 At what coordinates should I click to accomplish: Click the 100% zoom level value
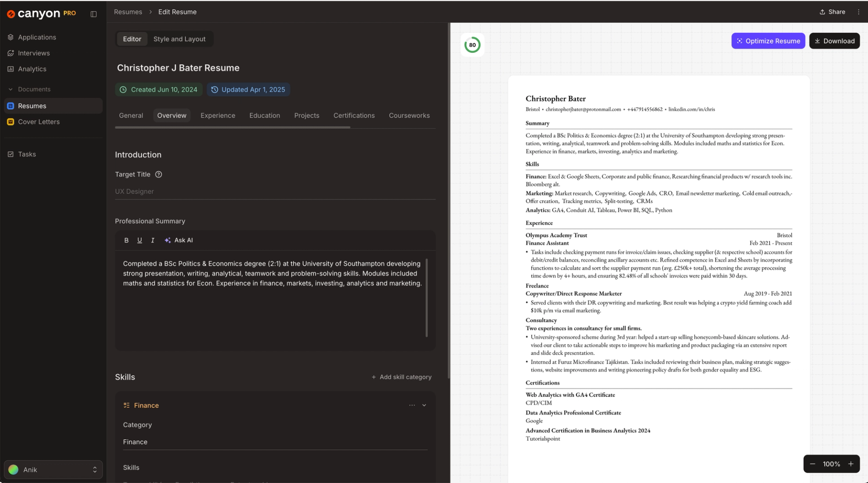coord(831,464)
